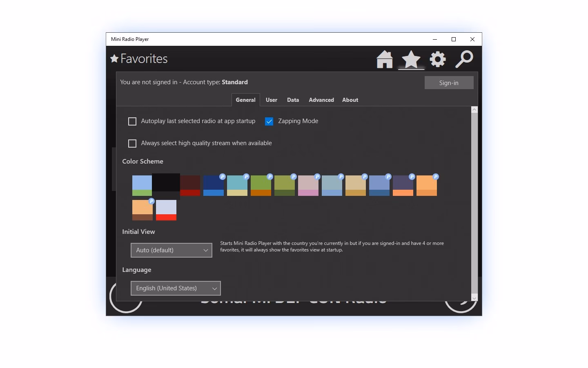This screenshot has height=368, width=588.
Task: Select the all-orange color scheme
Action: 427,186
